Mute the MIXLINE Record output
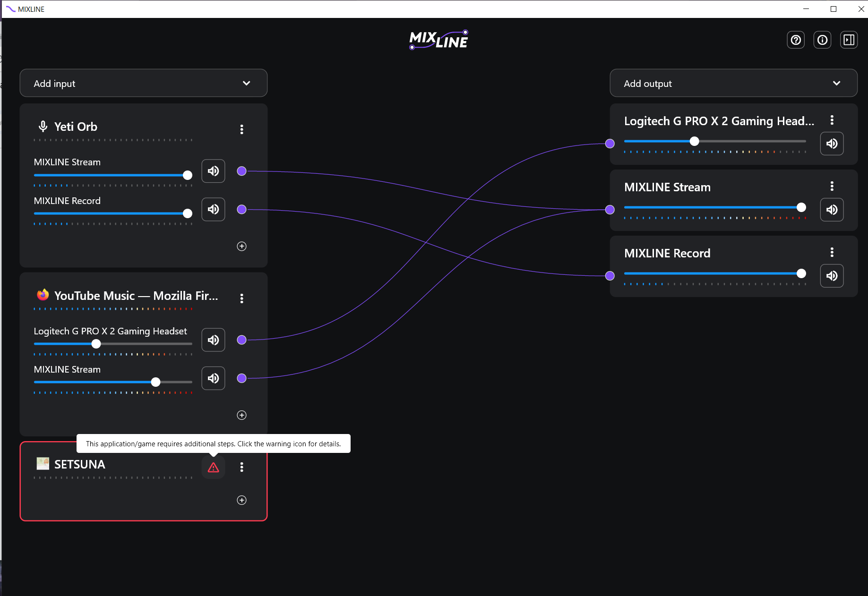The width and height of the screenshot is (868, 596). [832, 276]
